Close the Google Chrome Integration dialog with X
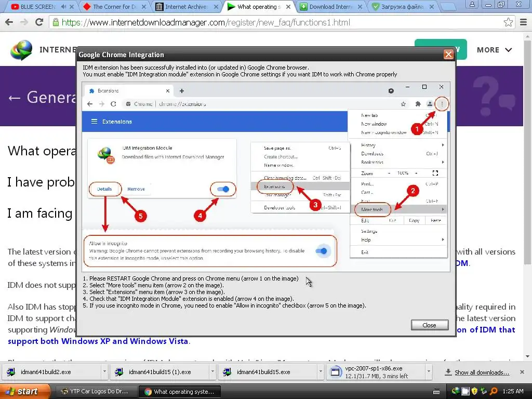 click(x=448, y=54)
